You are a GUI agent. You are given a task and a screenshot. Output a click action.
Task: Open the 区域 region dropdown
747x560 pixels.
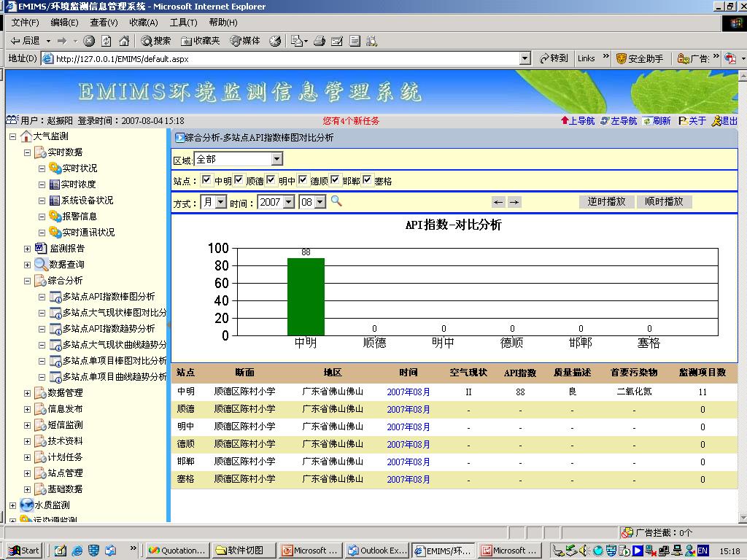coord(239,159)
